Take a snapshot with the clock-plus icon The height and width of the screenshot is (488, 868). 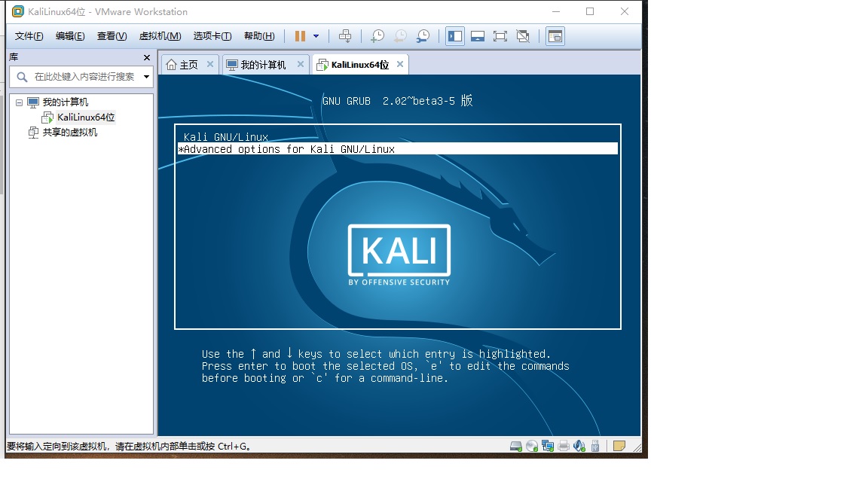tap(377, 36)
